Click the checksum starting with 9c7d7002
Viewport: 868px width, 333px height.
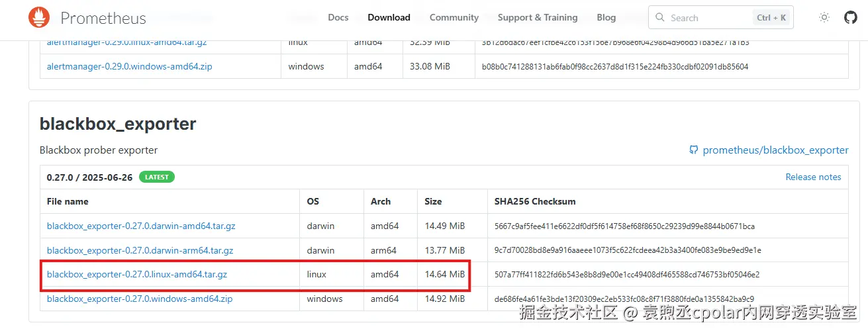628,250
